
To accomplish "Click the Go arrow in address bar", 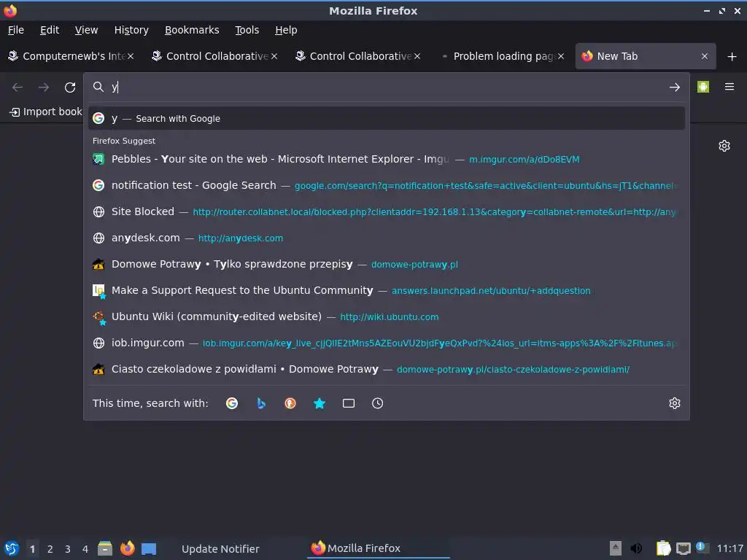I will point(674,87).
